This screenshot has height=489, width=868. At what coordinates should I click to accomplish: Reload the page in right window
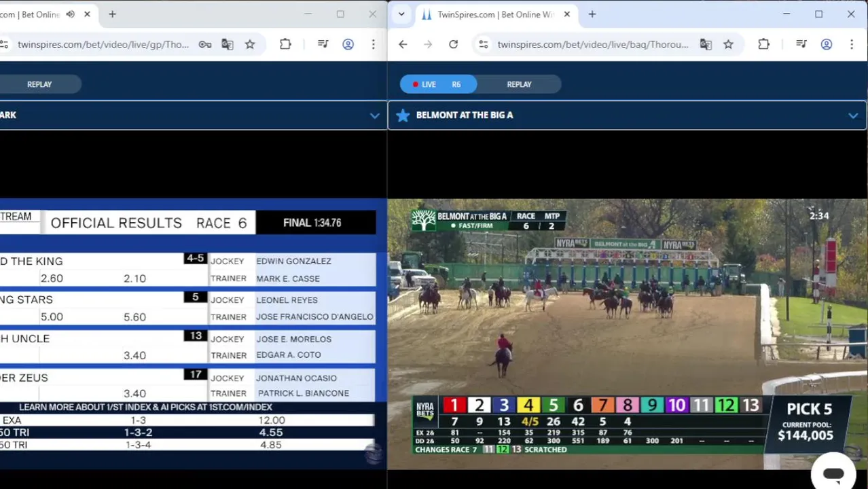453,45
